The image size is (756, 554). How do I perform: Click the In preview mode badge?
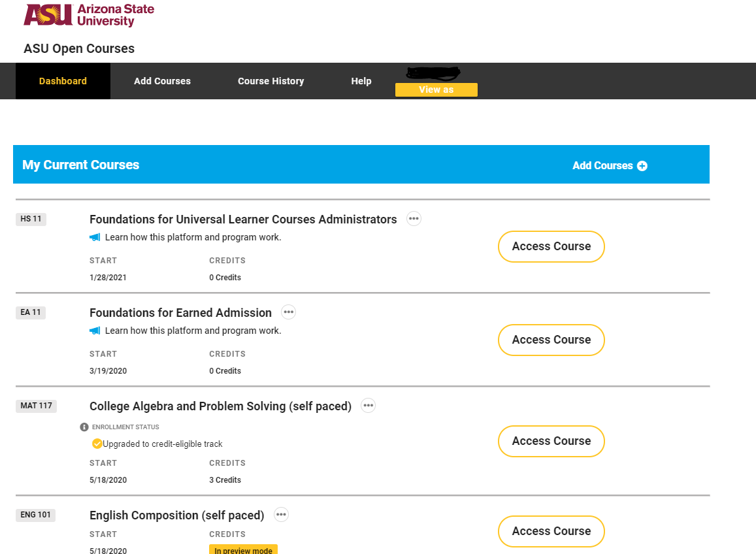click(x=243, y=550)
